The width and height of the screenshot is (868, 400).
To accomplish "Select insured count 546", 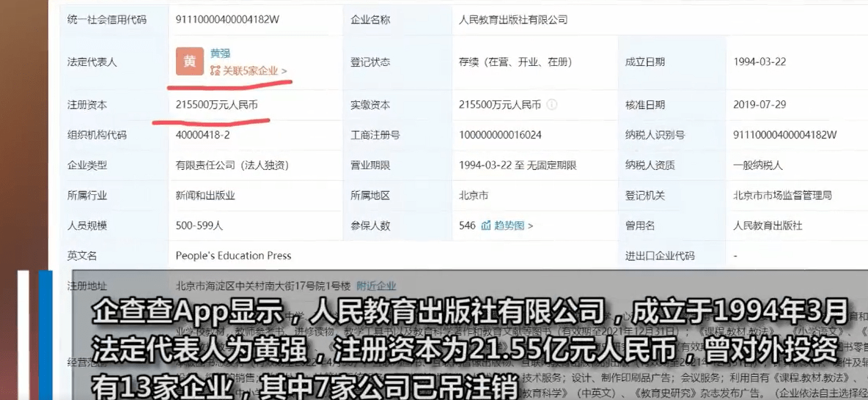I will [x=468, y=226].
